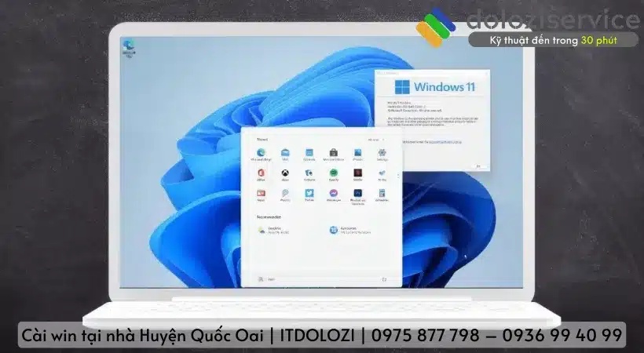Open Microsoft Edge in pinned apps
644x353 pixels.
coord(261,155)
